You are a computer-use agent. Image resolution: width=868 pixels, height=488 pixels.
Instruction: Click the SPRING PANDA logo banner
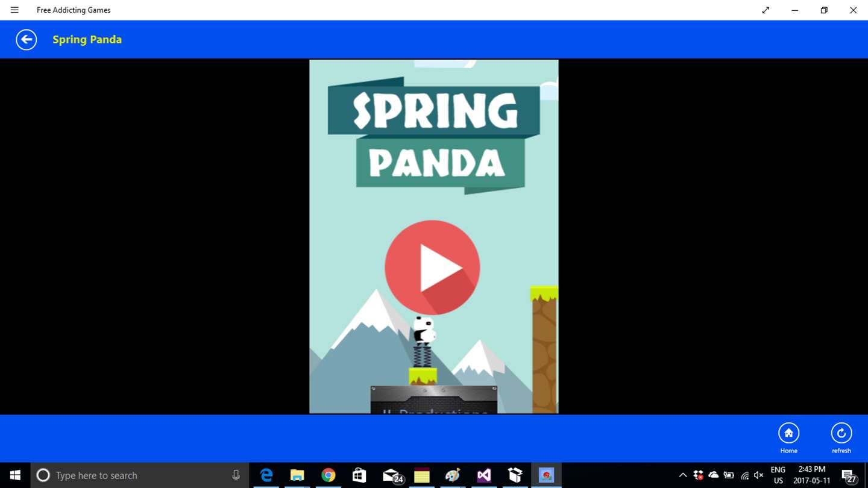pos(434,136)
